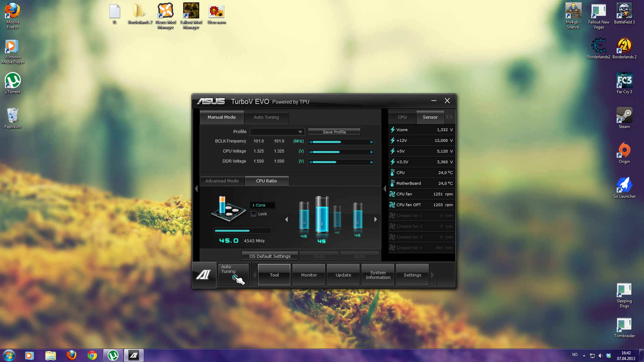Viewport: 644px width, 362px height.
Task: Launch Fallout New Vegas shortcut
Action: click(x=599, y=16)
